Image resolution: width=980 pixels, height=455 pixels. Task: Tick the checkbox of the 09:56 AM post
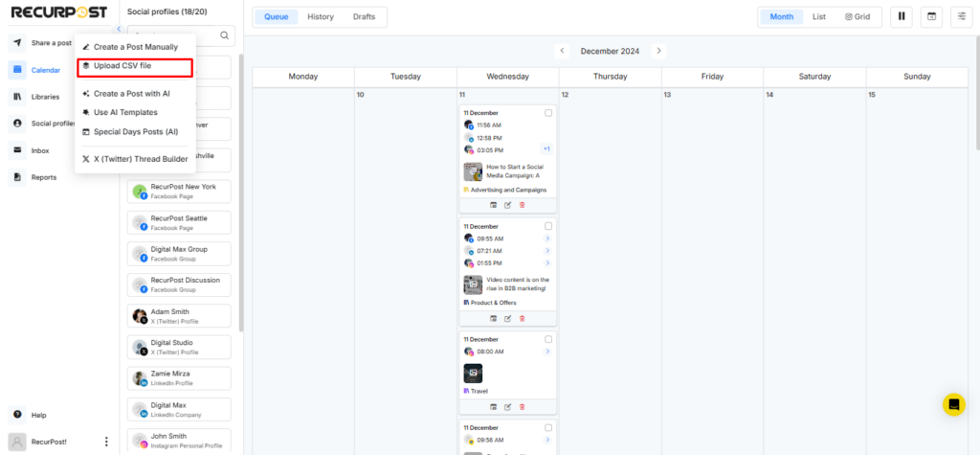coord(548,427)
